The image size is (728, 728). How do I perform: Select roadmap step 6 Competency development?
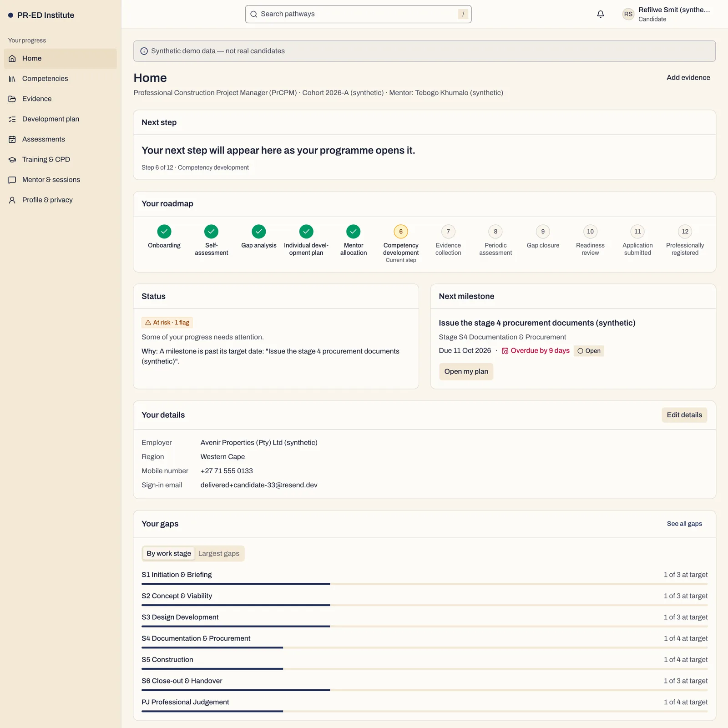tap(401, 232)
